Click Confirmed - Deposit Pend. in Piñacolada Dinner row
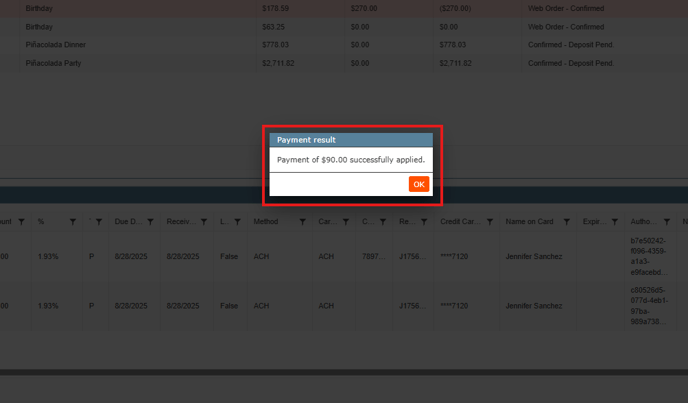This screenshot has height=403, width=688. pos(571,45)
